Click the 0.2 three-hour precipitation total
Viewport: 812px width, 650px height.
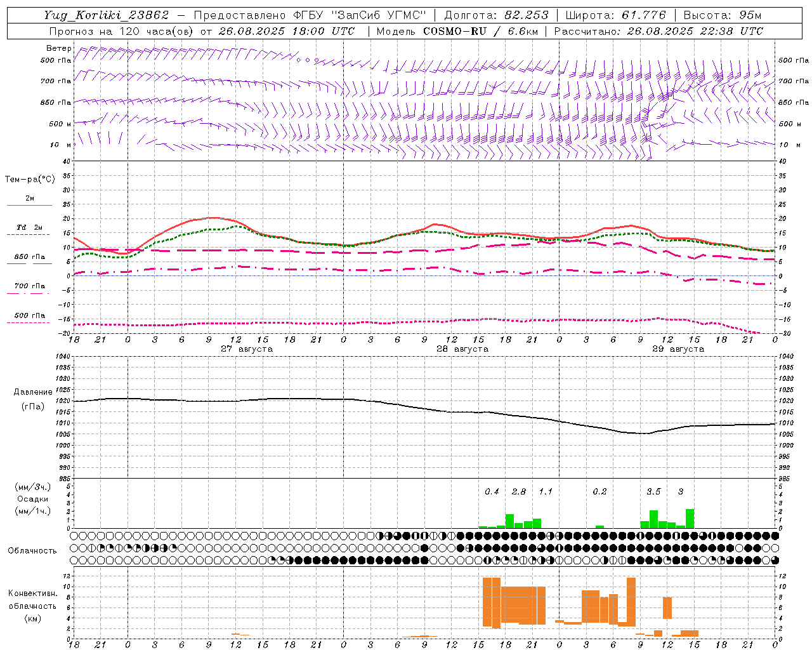599,492
